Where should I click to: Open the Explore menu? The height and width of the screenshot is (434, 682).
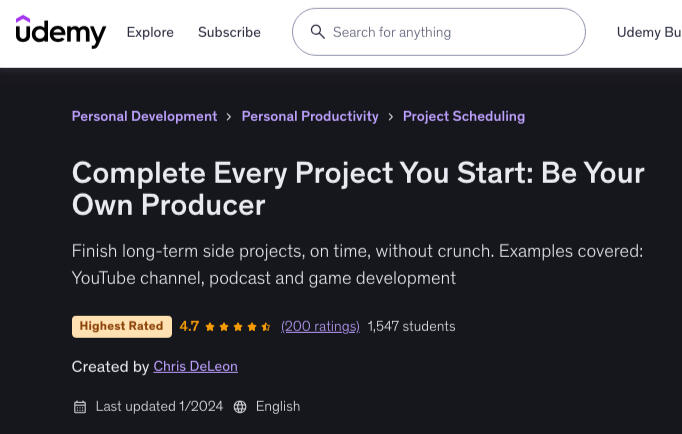click(150, 32)
